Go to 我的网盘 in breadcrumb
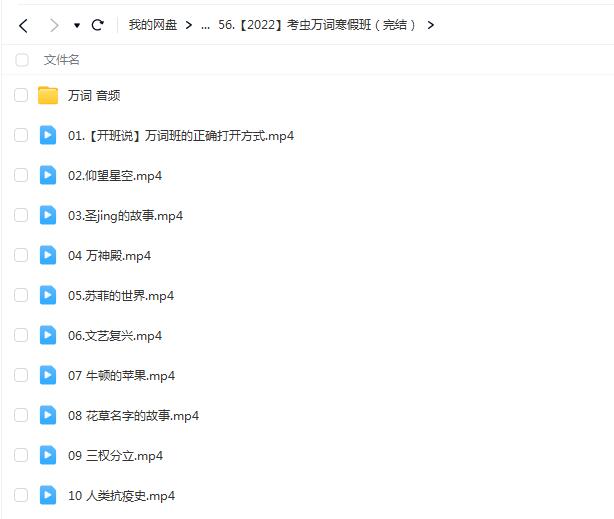Viewport: 614px width, 519px height. [152, 25]
